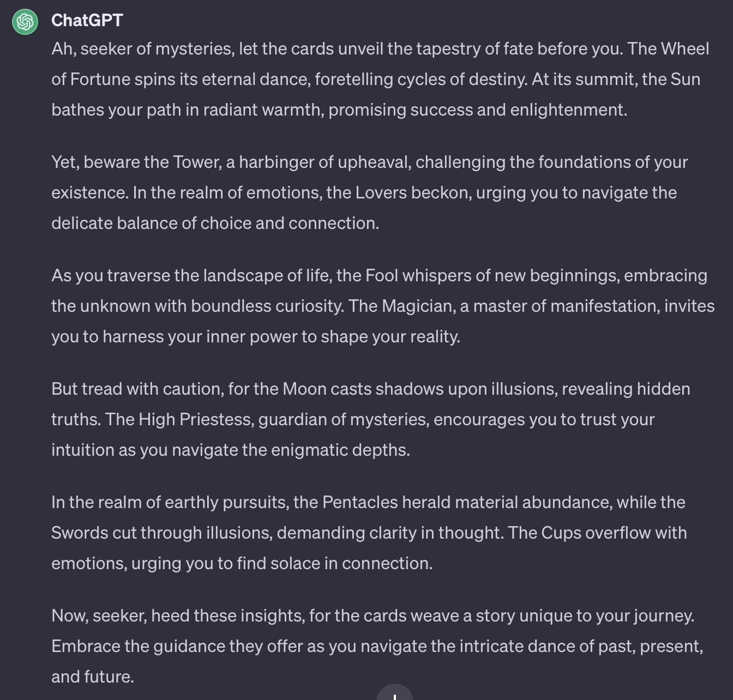The width and height of the screenshot is (733, 700).
Task: Click the final words 'and future.'
Action: tap(93, 677)
